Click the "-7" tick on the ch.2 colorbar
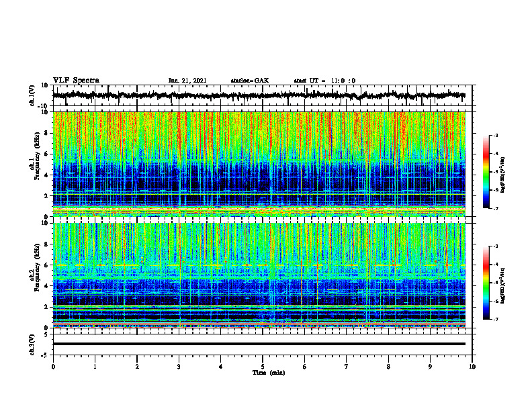Viewport: 532px width, 411px height. pyautogui.click(x=496, y=319)
